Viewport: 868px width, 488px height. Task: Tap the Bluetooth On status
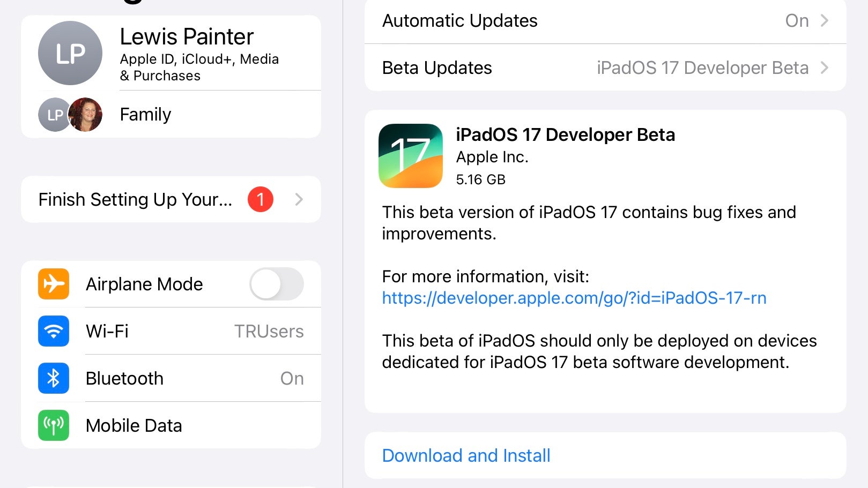tap(292, 379)
